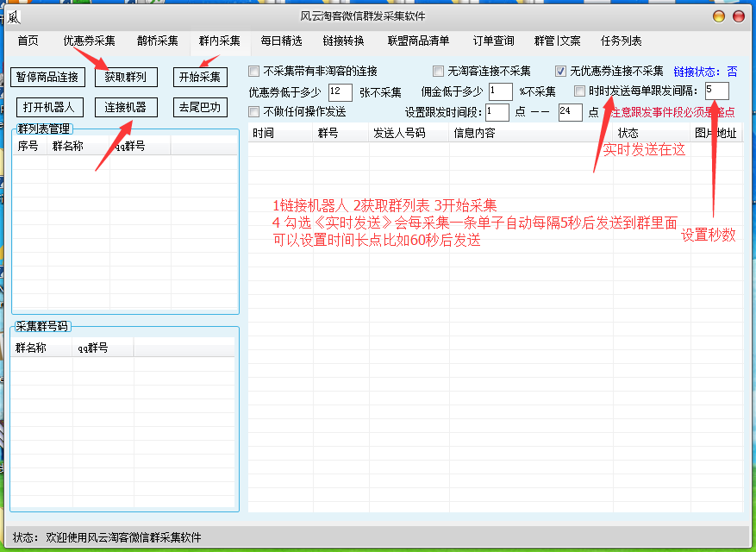The image size is (756, 552).
Task: Click the red close window button
Action: [x=738, y=16]
